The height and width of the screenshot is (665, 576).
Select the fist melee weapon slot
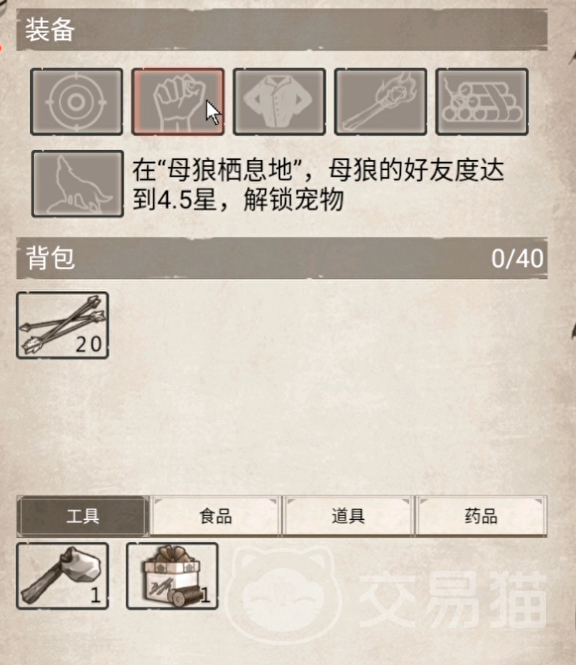tap(178, 102)
